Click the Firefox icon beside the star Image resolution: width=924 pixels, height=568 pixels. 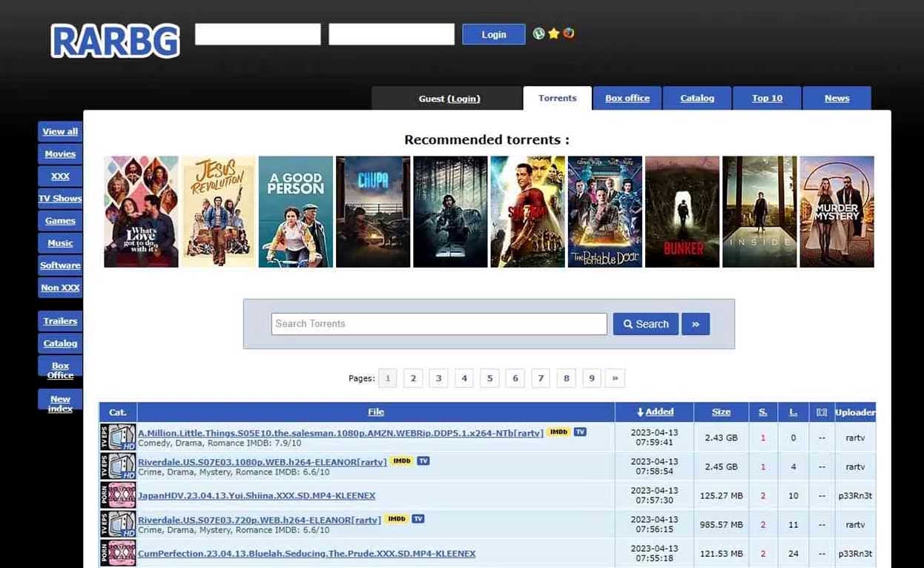coord(569,33)
